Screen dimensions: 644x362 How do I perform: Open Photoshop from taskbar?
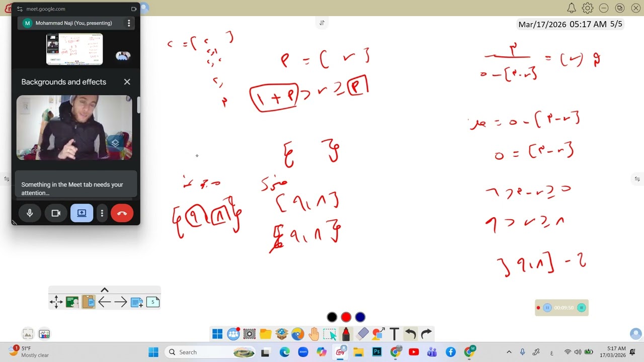click(x=377, y=352)
